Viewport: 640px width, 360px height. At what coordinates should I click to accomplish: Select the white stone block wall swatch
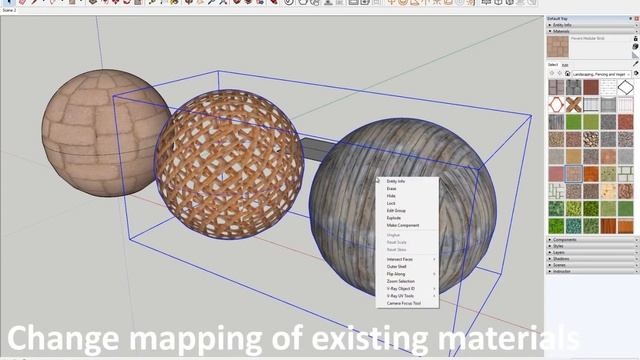point(625,174)
